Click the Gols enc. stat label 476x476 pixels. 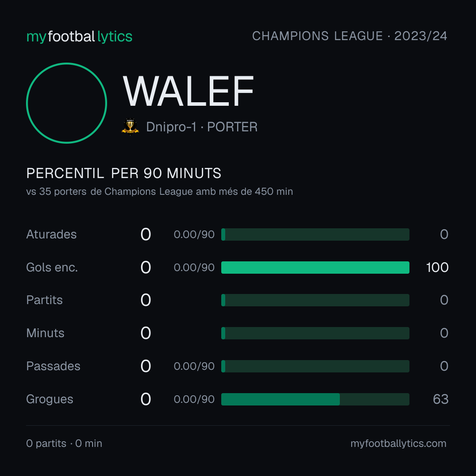pyautogui.click(x=52, y=268)
